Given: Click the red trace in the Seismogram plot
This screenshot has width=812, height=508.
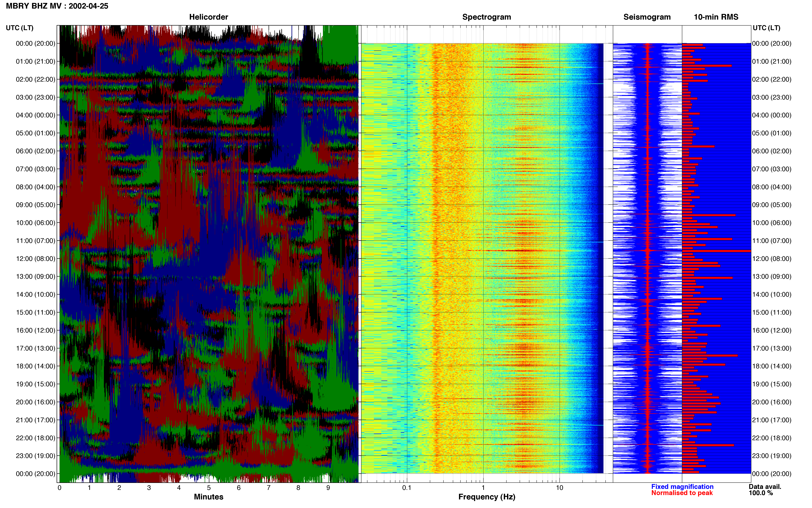Looking at the screenshot, I should point(647,258).
